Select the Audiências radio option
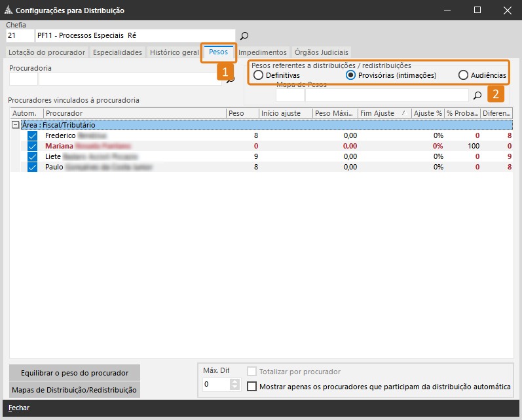Viewport: 522px width, 420px height. pyautogui.click(x=463, y=75)
